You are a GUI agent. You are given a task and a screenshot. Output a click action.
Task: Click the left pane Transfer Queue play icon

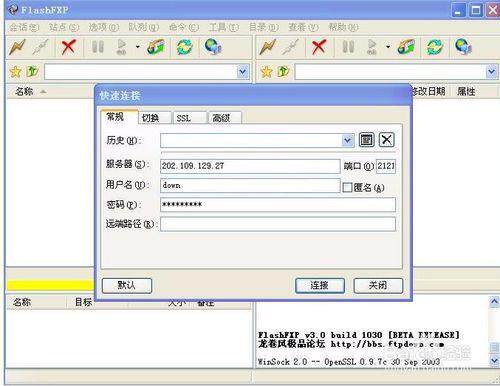pyautogui.click(x=121, y=47)
